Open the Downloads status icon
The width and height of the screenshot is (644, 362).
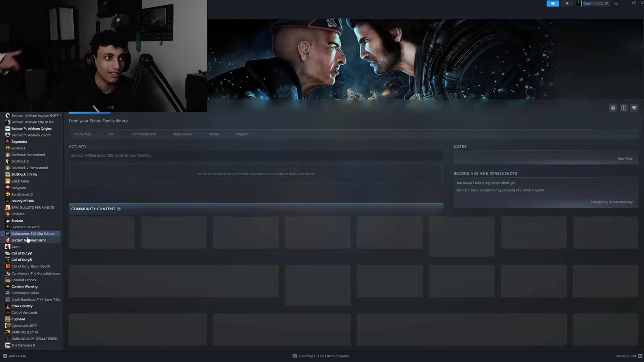click(x=295, y=356)
